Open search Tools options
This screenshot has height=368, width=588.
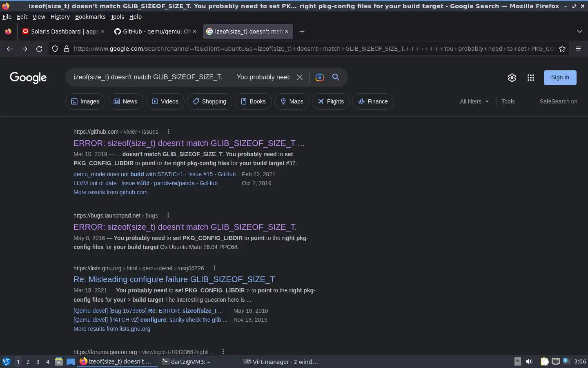pos(508,101)
